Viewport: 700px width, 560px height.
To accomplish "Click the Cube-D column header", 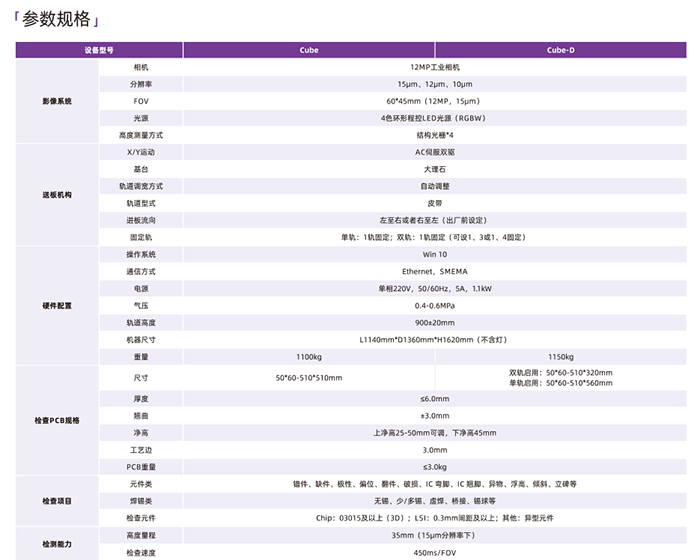I will click(x=560, y=50).
